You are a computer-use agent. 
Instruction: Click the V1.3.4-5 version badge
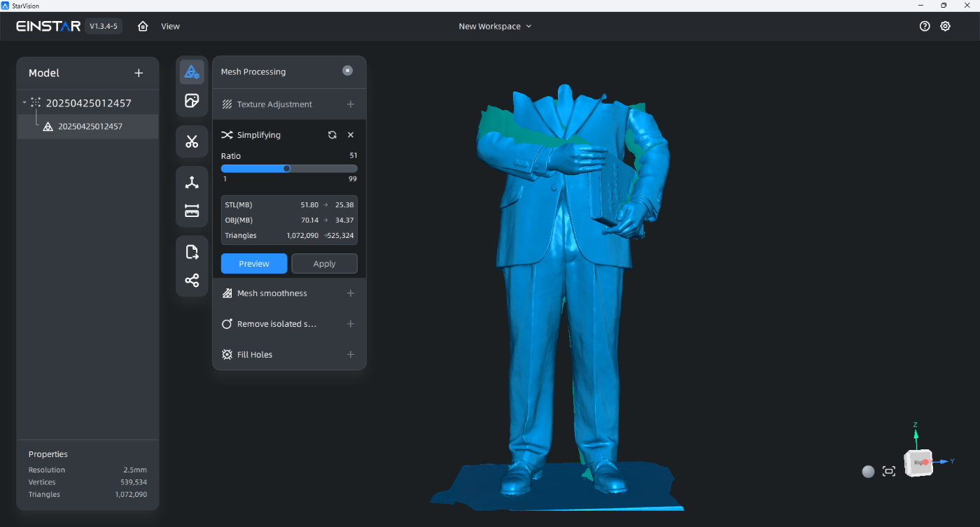click(104, 27)
